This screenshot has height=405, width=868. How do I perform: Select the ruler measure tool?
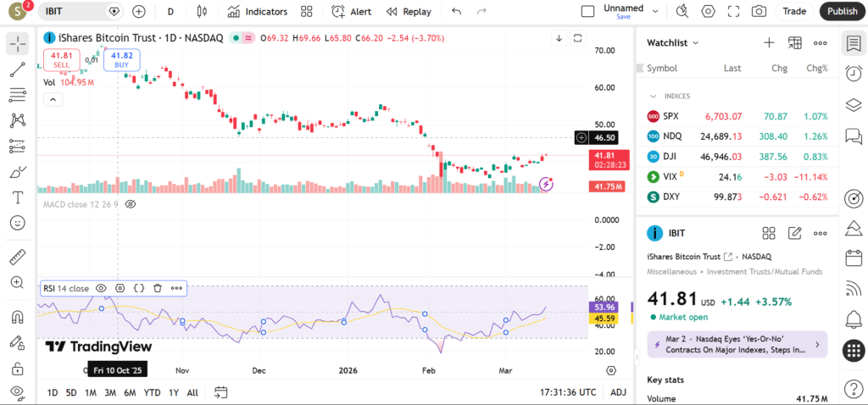click(x=17, y=257)
